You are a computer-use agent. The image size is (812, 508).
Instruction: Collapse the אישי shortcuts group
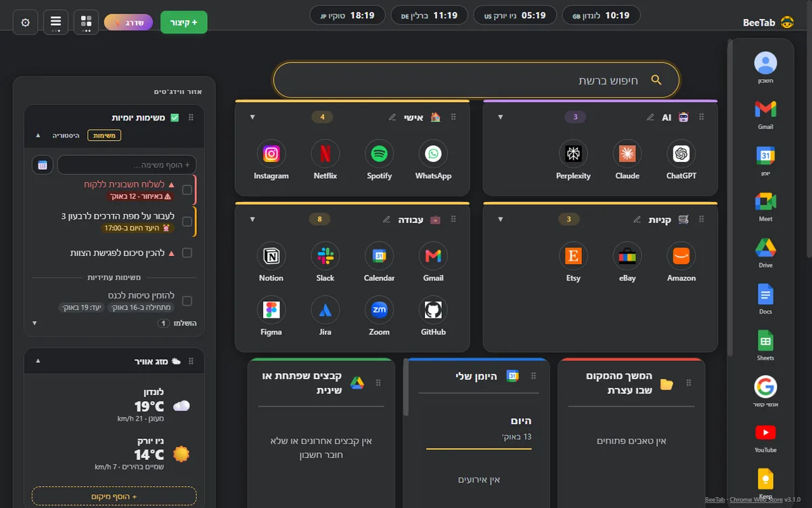(252, 117)
